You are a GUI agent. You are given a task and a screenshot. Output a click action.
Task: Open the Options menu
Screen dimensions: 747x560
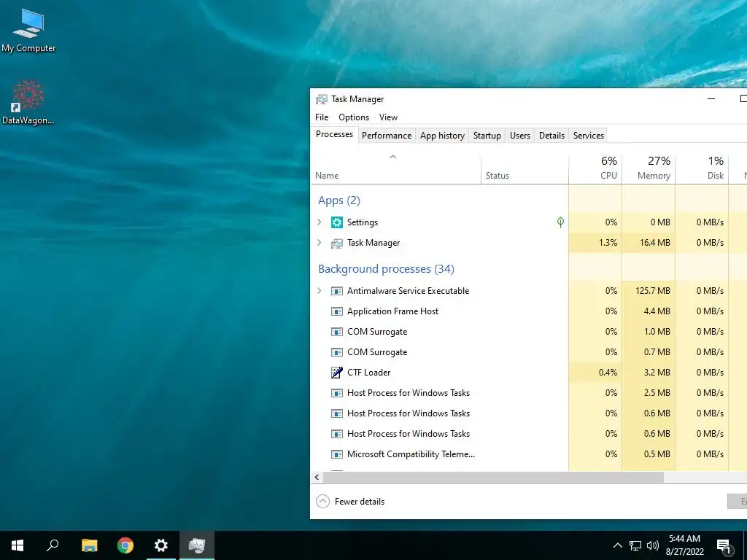(354, 117)
